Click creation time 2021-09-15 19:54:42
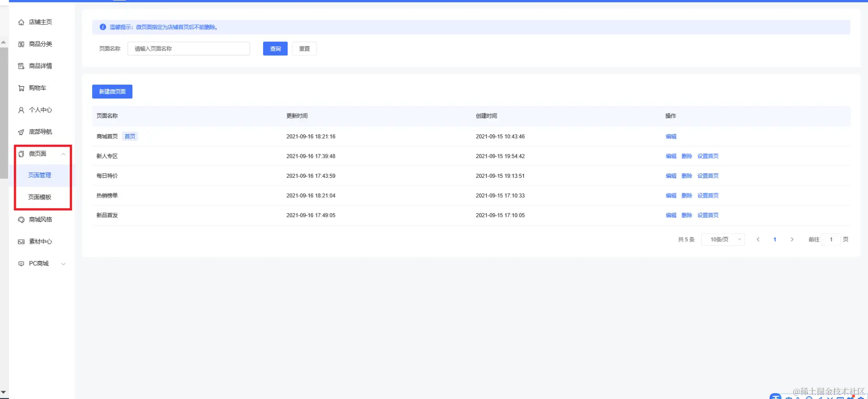The width and height of the screenshot is (868, 399). point(500,156)
